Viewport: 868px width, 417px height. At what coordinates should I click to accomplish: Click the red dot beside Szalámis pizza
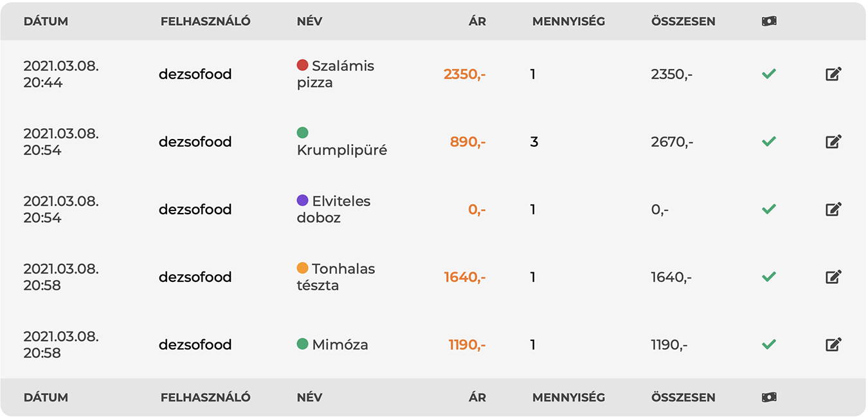302,65
